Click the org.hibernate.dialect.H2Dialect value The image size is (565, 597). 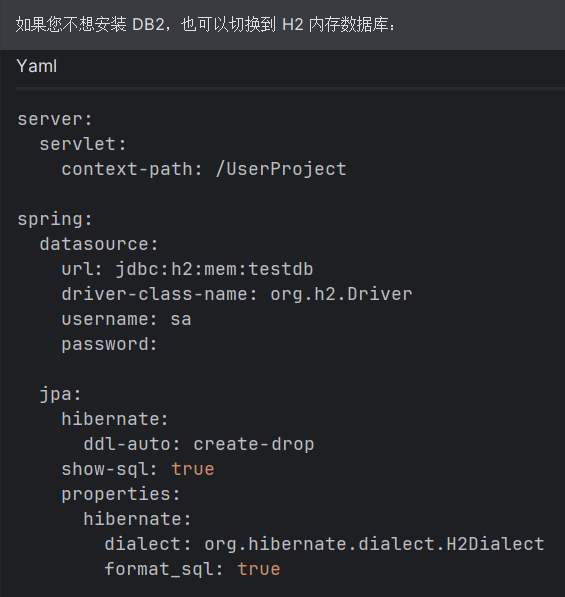tap(374, 544)
